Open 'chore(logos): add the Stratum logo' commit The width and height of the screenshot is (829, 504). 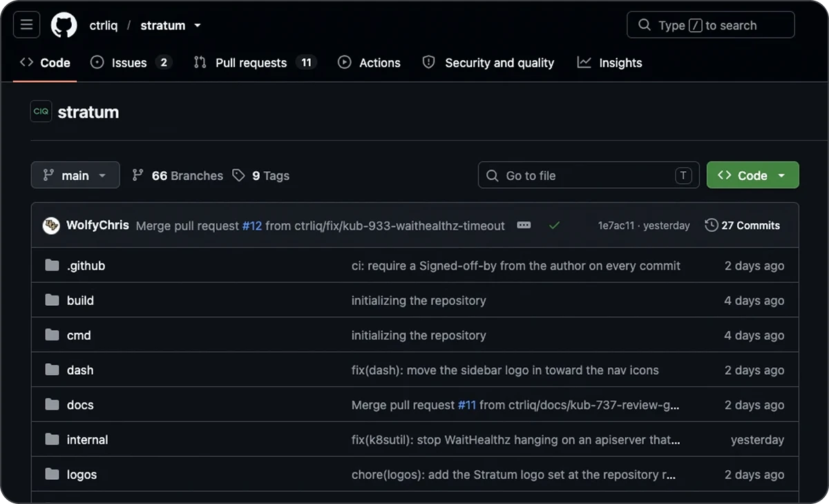pyautogui.click(x=513, y=475)
